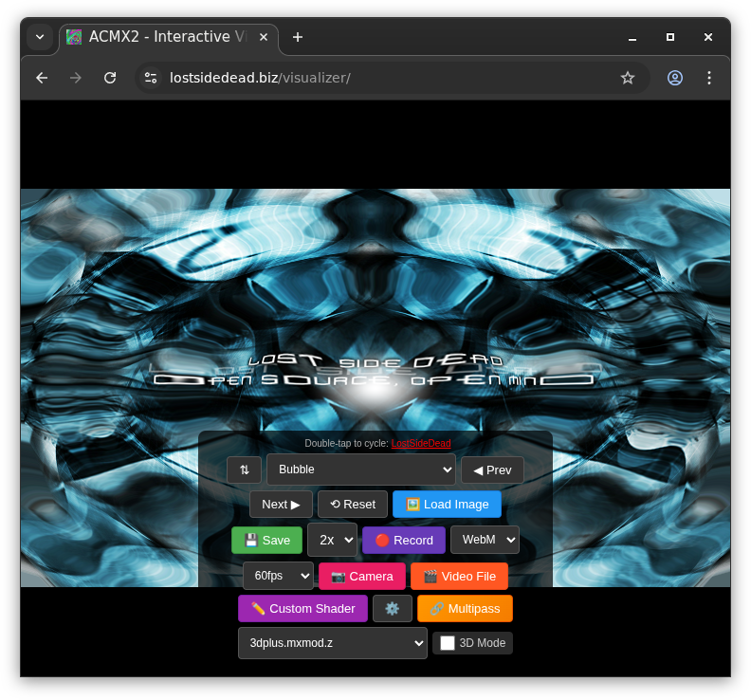The width and height of the screenshot is (751, 700).
Task: Click the browser back arrow
Action: click(x=42, y=78)
